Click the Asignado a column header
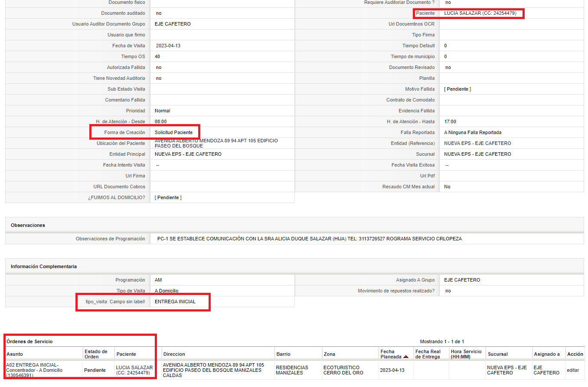 pyautogui.click(x=546, y=354)
